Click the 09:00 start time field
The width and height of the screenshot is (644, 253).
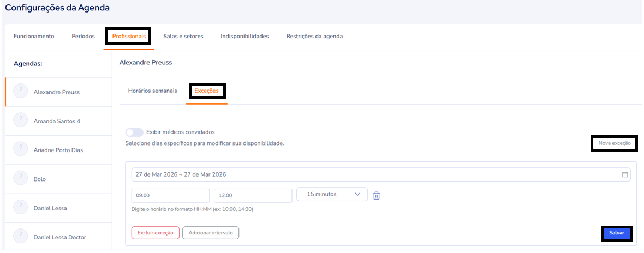coord(170,196)
